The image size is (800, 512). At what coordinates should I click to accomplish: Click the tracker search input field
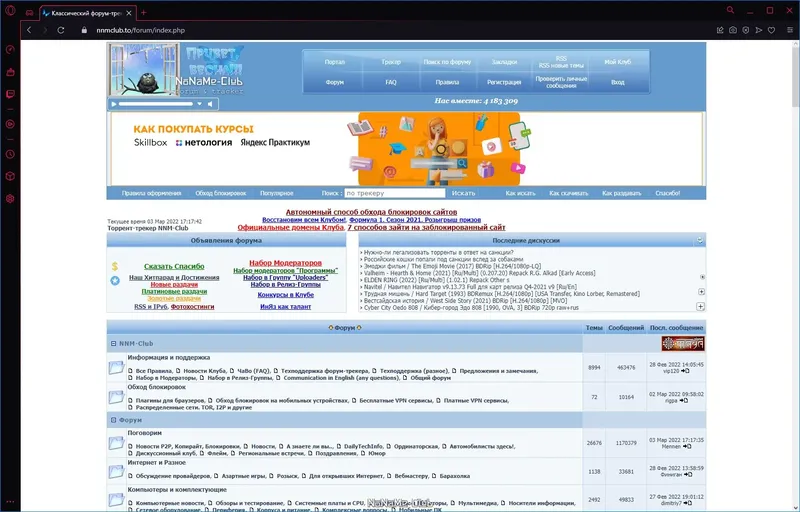click(x=394, y=193)
